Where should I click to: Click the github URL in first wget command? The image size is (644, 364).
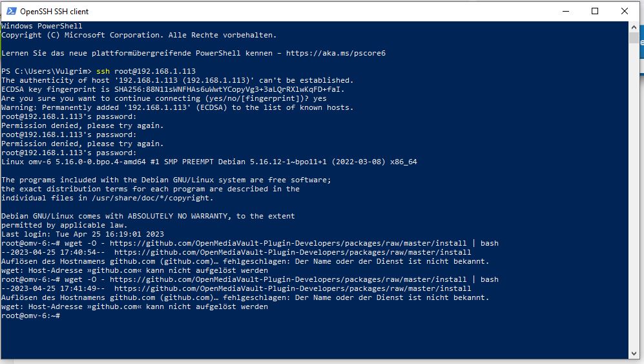tap(288, 243)
